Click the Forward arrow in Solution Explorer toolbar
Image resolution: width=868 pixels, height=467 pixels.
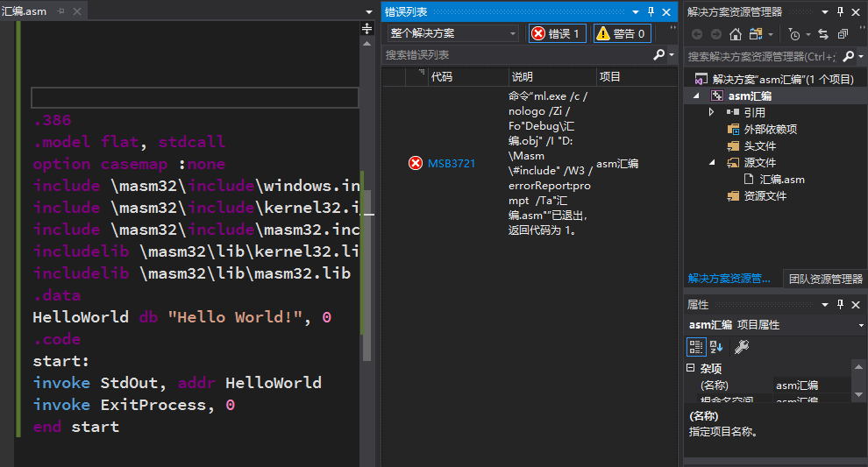point(715,34)
